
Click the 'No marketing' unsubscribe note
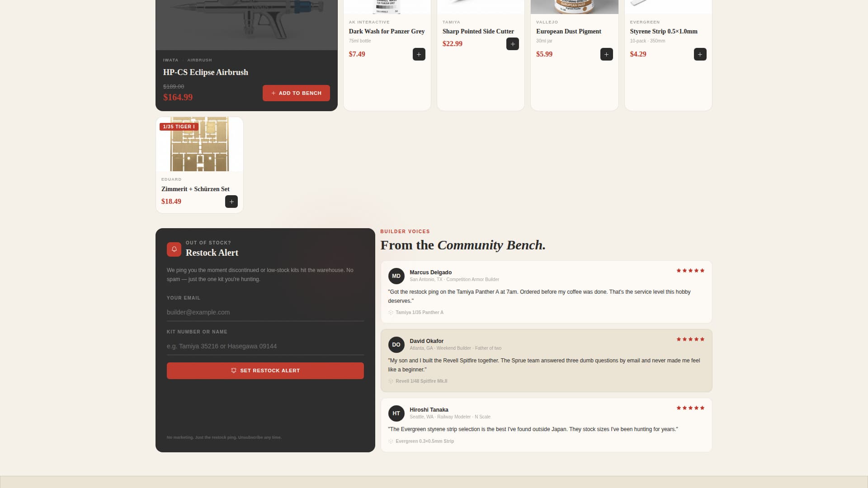coord(224,437)
